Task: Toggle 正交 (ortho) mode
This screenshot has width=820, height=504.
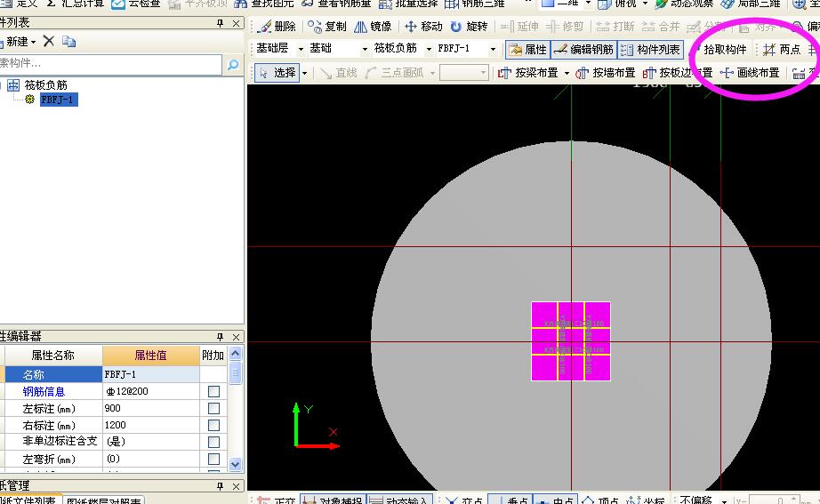Action: coord(277,500)
